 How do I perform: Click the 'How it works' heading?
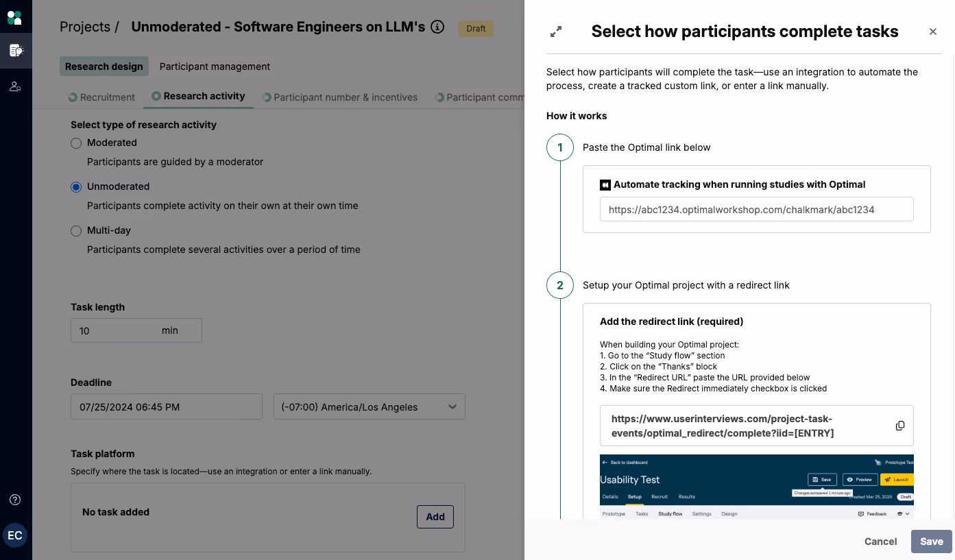[x=577, y=116]
